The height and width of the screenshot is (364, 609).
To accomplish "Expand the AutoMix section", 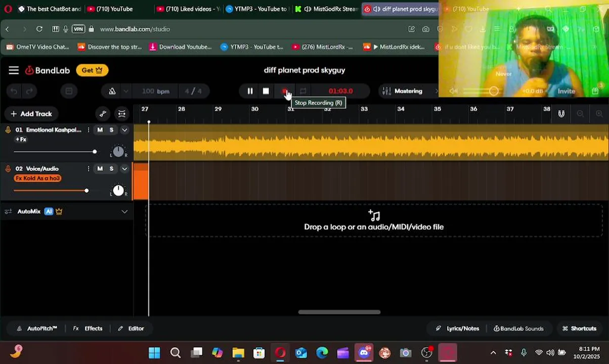I will (x=124, y=211).
